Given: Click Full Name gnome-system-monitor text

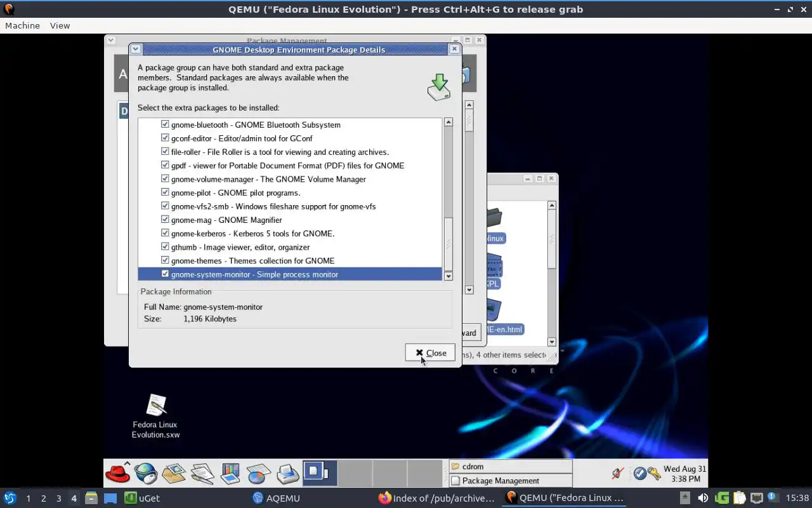Looking at the screenshot, I should click(203, 307).
